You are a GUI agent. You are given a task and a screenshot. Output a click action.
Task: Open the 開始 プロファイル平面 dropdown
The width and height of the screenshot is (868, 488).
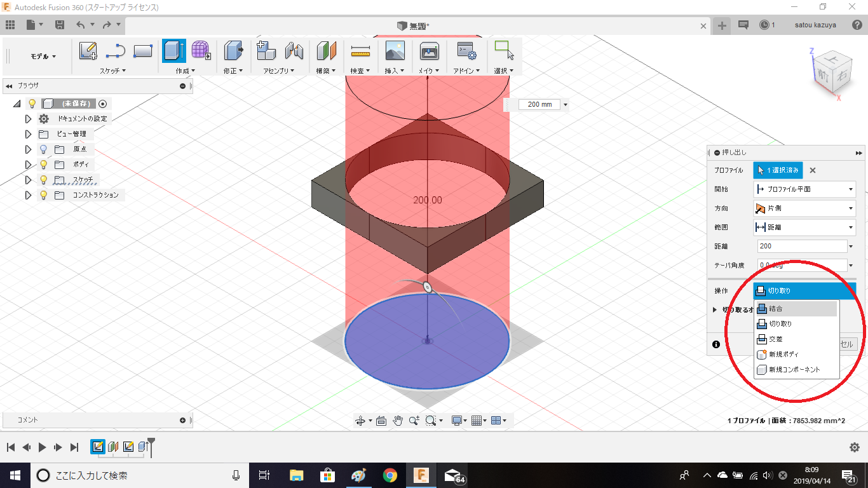pos(804,189)
